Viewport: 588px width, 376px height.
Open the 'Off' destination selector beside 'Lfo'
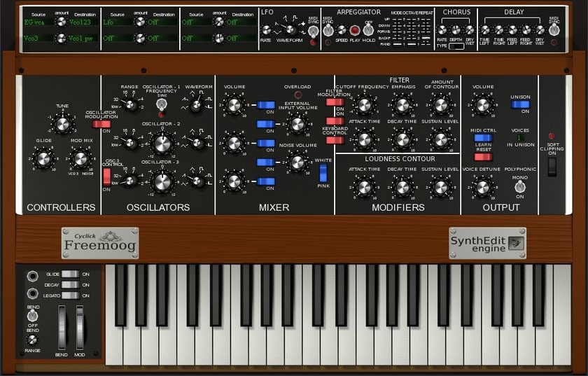click(x=162, y=22)
